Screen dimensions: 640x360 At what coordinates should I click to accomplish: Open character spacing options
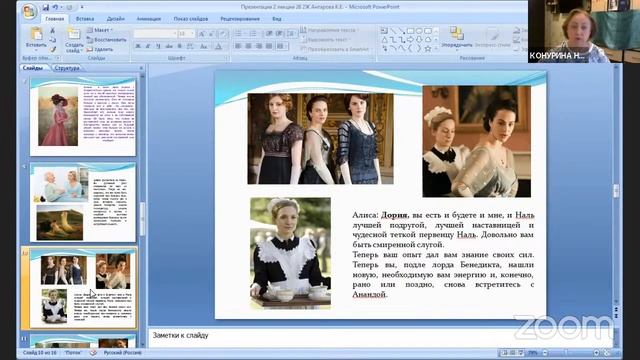coord(190,47)
